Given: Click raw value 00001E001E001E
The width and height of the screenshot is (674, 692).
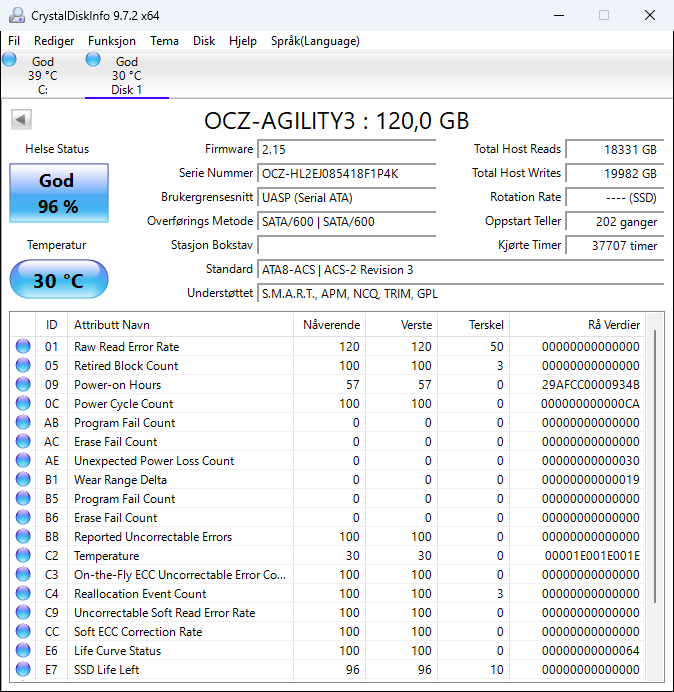Looking at the screenshot, I should tap(592, 556).
